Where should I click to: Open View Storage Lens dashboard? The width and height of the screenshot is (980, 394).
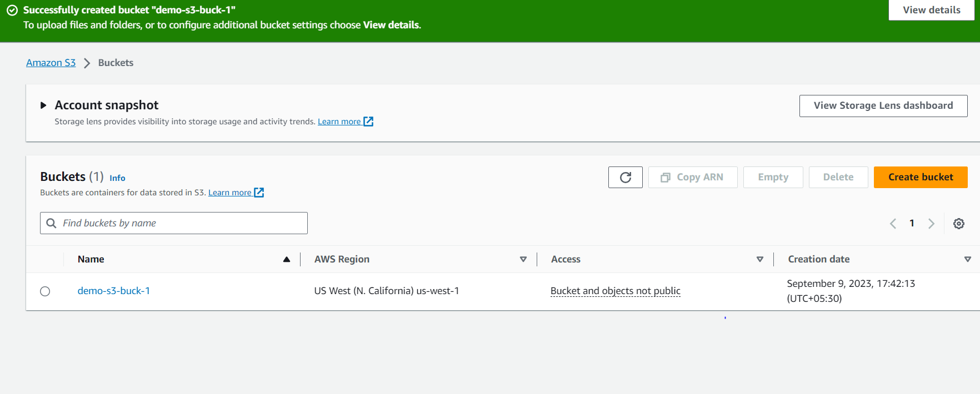pyautogui.click(x=883, y=106)
